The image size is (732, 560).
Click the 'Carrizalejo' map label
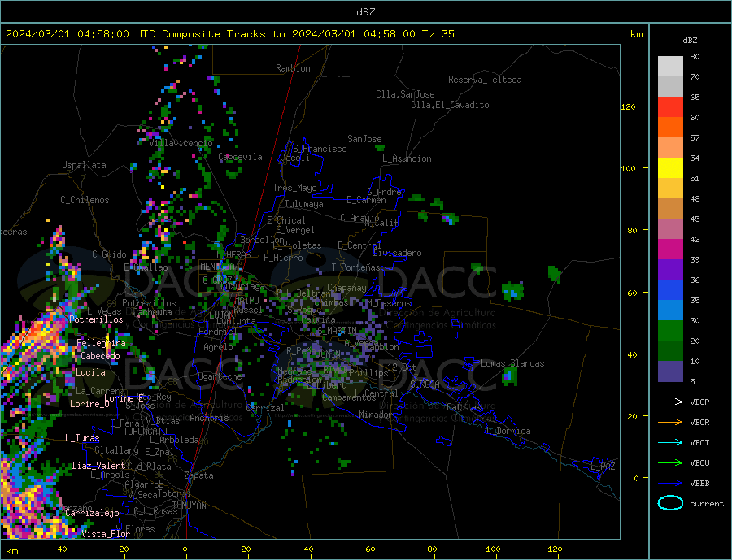(x=92, y=514)
